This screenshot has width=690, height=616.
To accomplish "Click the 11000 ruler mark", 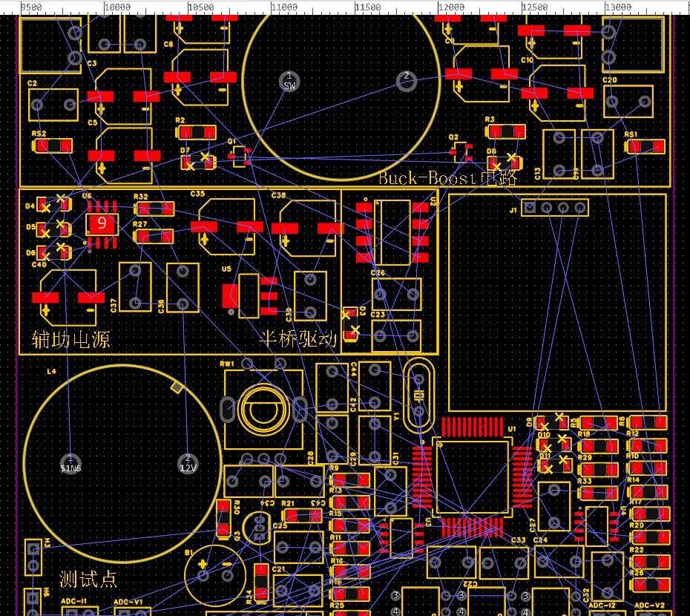I will point(284,7).
